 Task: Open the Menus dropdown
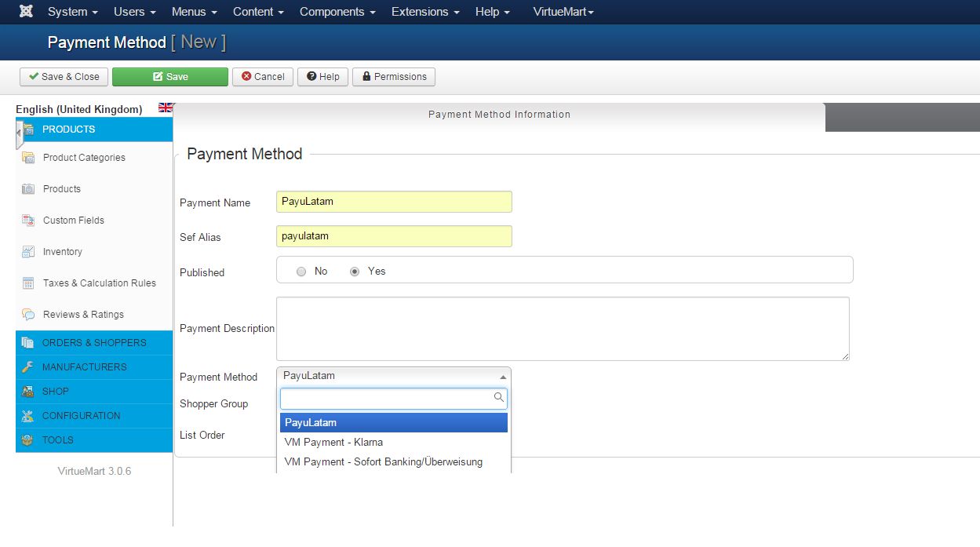click(x=195, y=12)
